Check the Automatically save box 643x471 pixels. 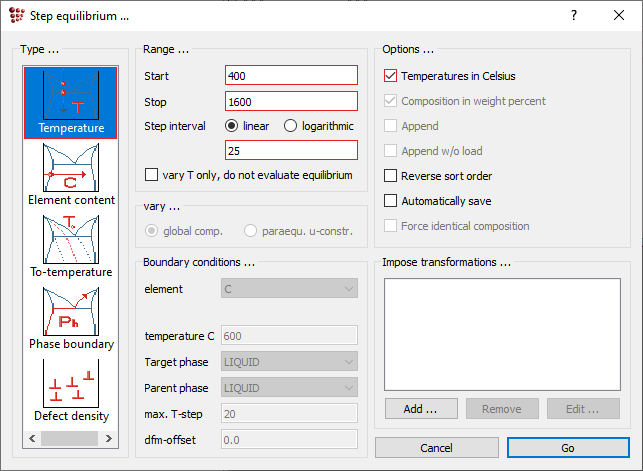pyautogui.click(x=391, y=201)
